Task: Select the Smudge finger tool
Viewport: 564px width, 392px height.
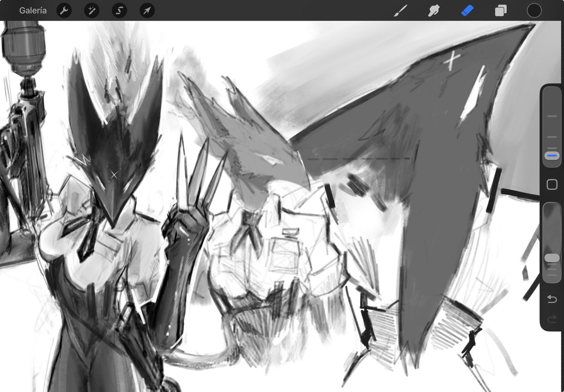Action: click(434, 10)
